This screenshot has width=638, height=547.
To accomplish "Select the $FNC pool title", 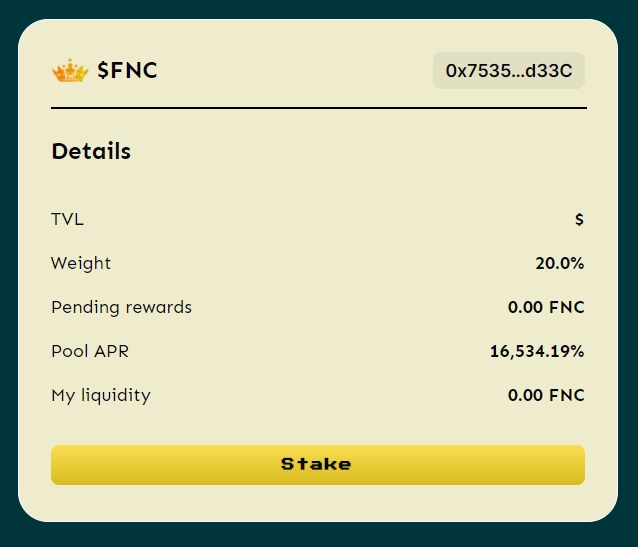I will coord(127,71).
